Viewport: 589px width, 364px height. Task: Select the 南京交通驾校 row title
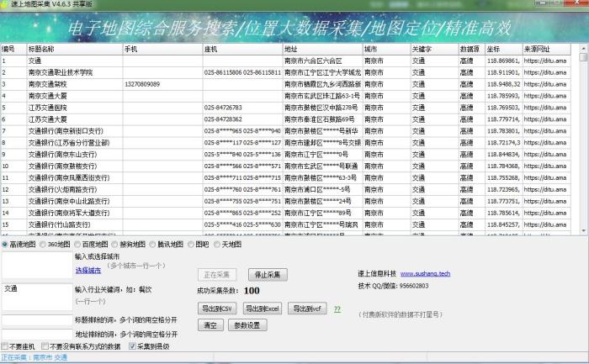[x=47, y=84]
